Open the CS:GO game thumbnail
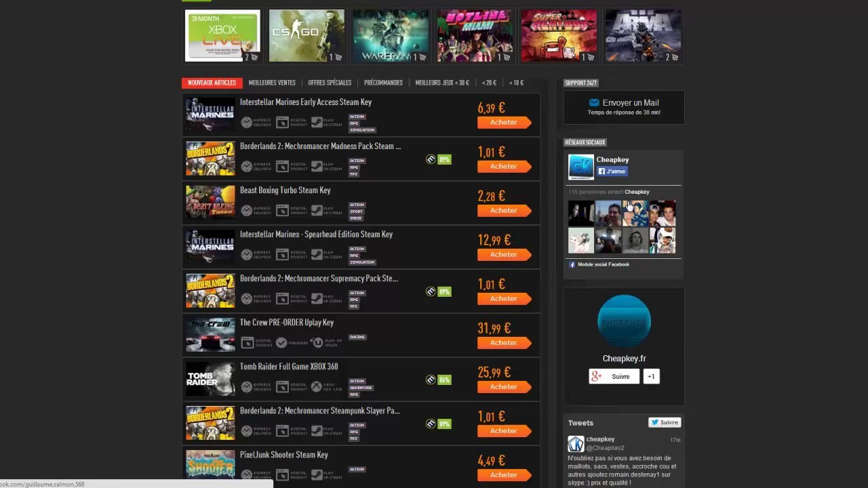This screenshot has width=868, height=488. [x=307, y=35]
